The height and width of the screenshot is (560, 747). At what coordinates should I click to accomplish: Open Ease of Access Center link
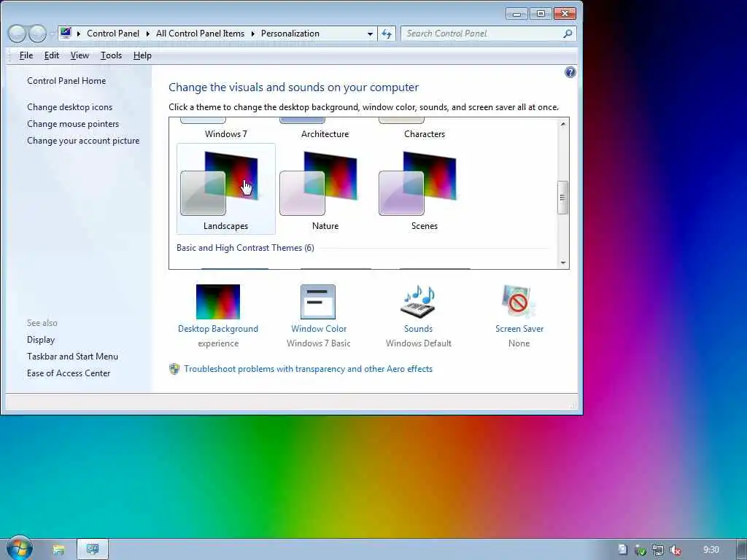pyautogui.click(x=69, y=373)
